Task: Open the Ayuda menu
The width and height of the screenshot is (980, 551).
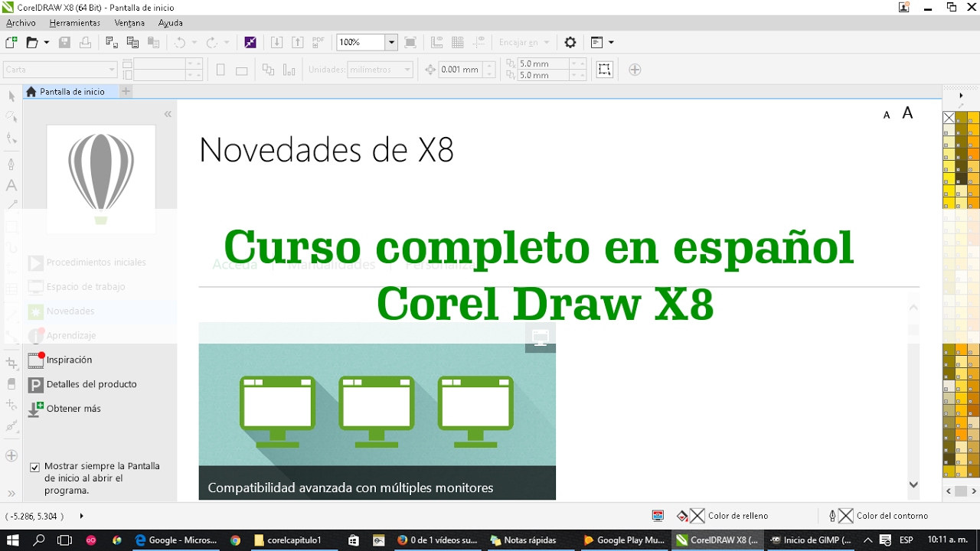Action: click(170, 23)
